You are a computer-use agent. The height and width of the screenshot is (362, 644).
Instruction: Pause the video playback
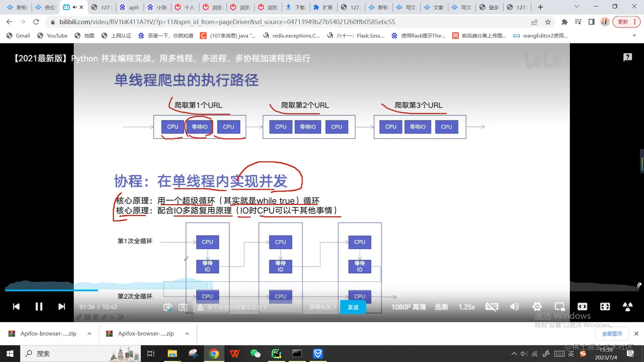pyautogui.click(x=39, y=307)
